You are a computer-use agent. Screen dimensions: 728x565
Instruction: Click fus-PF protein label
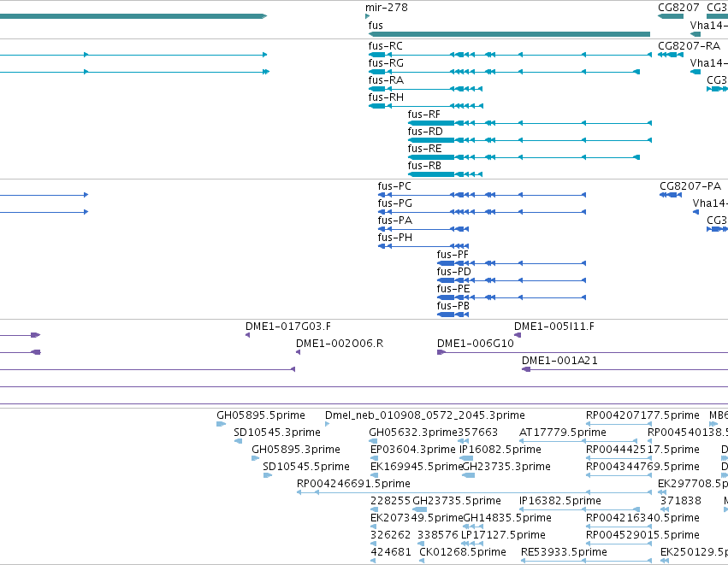[453, 255]
